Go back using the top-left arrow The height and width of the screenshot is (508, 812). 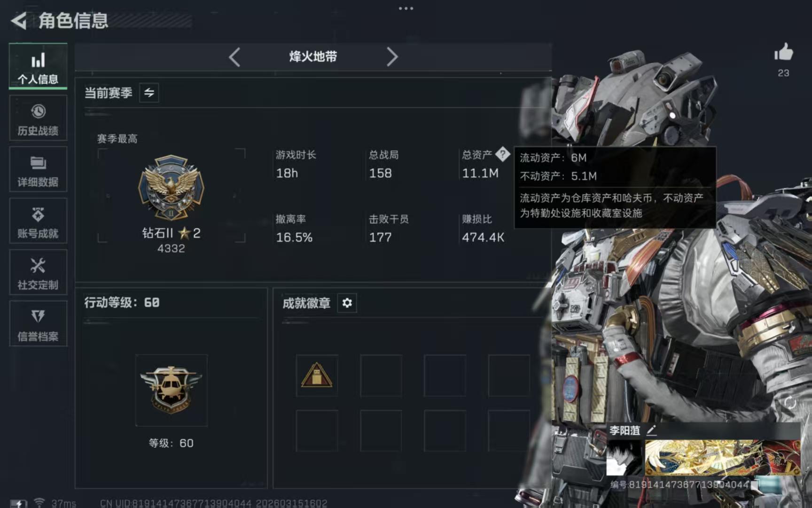[19, 21]
